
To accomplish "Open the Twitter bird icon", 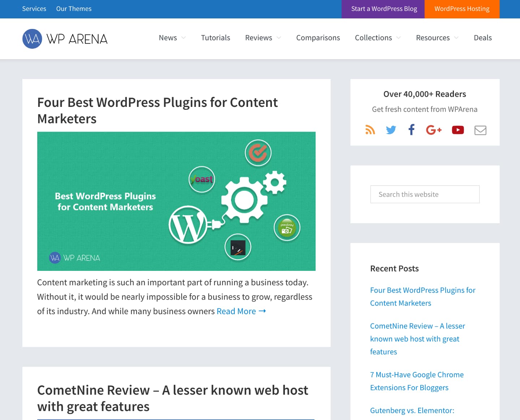I will pos(391,130).
